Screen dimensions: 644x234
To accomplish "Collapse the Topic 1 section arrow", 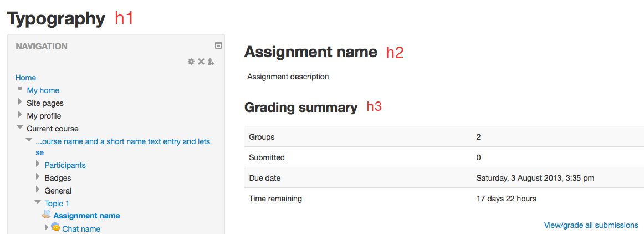I will coord(38,202).
